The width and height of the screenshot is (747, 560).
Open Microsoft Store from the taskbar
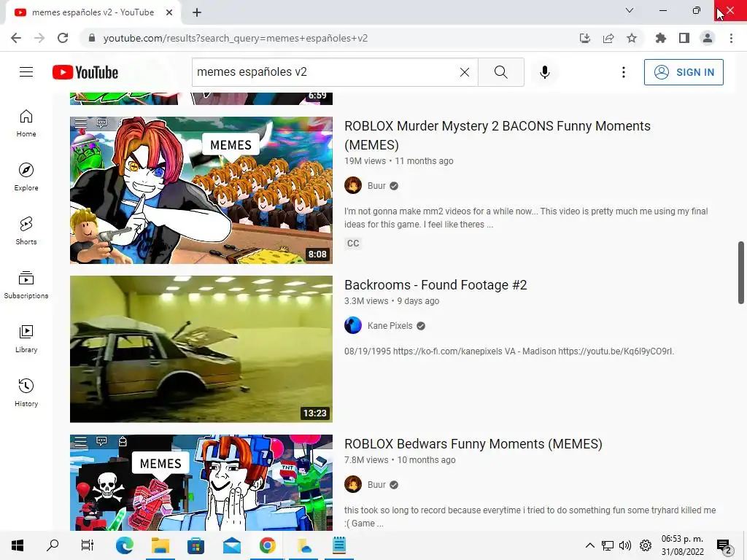pos(196,545)
